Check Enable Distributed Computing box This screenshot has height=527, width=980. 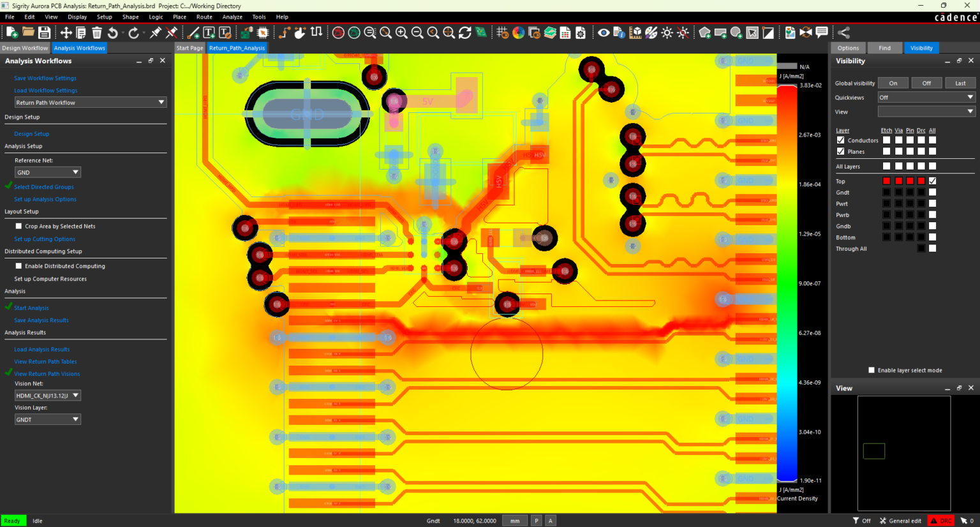pos(19,266)
